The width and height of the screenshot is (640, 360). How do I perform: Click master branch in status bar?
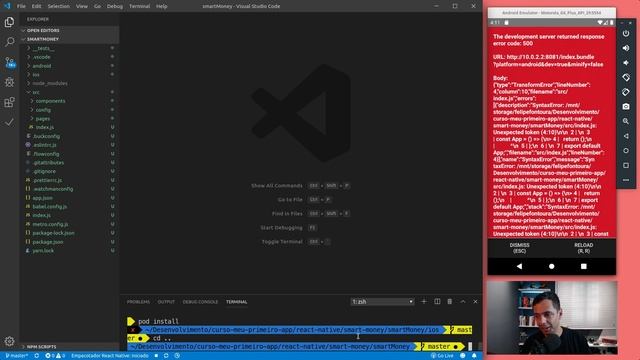[x=17, y=356]
